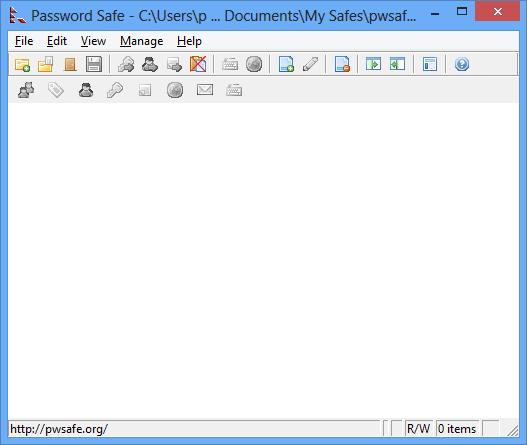Click the Collapse all icon with the green left arrow
Image resolution: width=527 pixels, height=445 pixels.
point(397,64)
